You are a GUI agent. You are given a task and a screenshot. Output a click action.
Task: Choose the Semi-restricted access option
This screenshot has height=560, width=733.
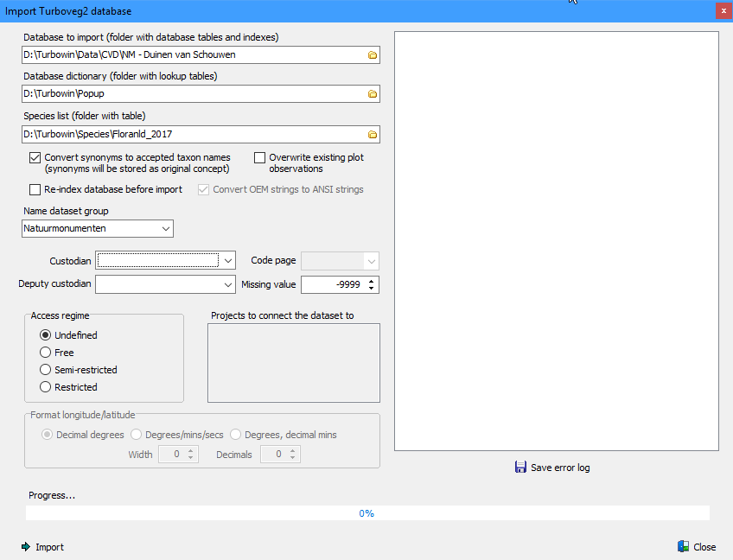pos(46,370)
